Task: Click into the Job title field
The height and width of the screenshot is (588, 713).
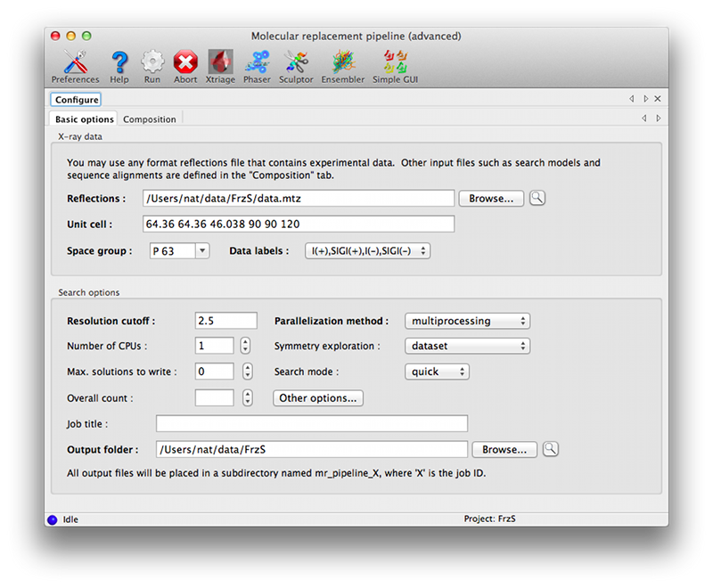Action: point(311,423)
